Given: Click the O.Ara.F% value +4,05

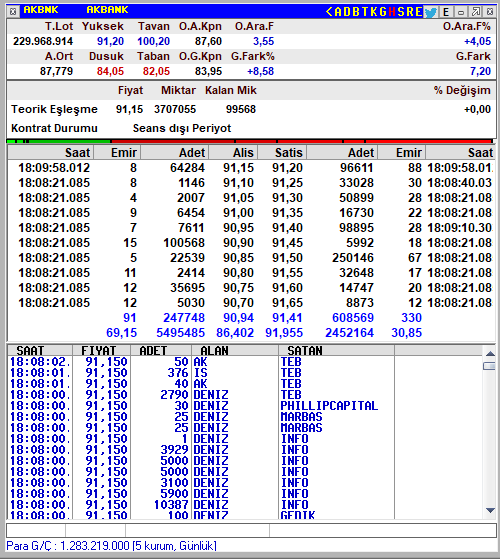Looking at the screenshot, I should point(477,41).
